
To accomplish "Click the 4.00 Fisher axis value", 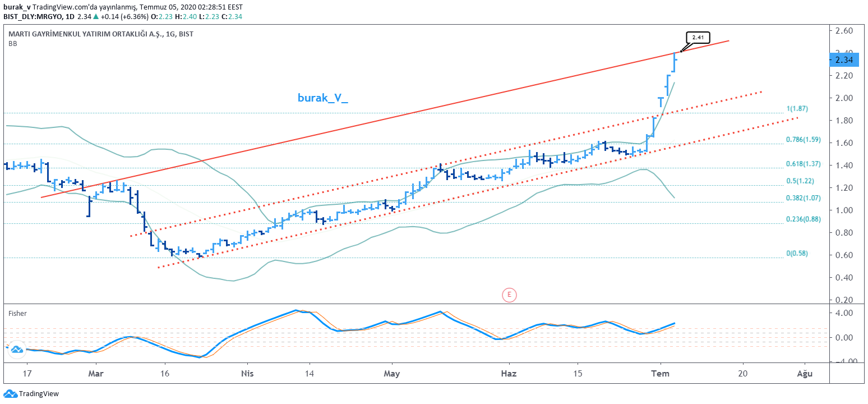I will click(x=844, y=313).
